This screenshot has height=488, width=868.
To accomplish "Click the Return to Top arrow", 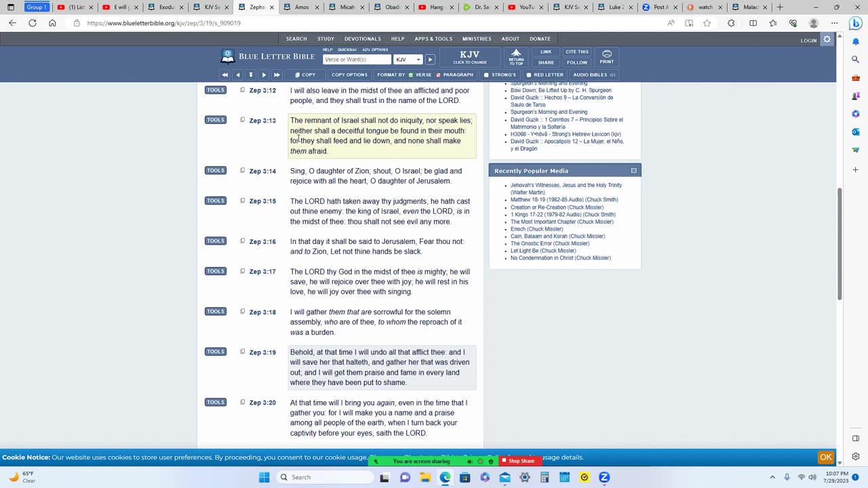I will tap(516, 57).
